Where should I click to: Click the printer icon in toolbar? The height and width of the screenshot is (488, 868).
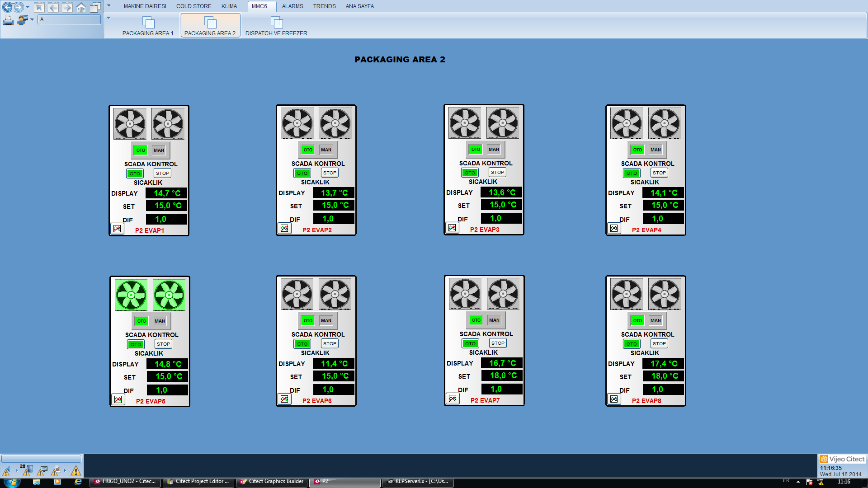(x=8, y=20)
